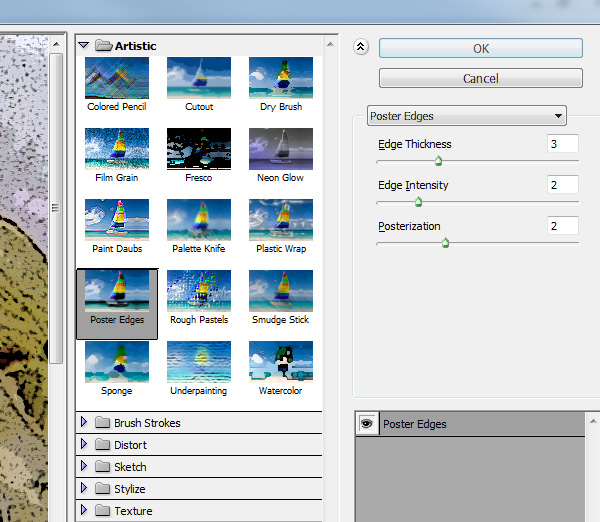Image resolution: width=600 pixels, height=522 pixels.
Task: Pick the Underpainting filter thumbnail
Action: point(199,362)
